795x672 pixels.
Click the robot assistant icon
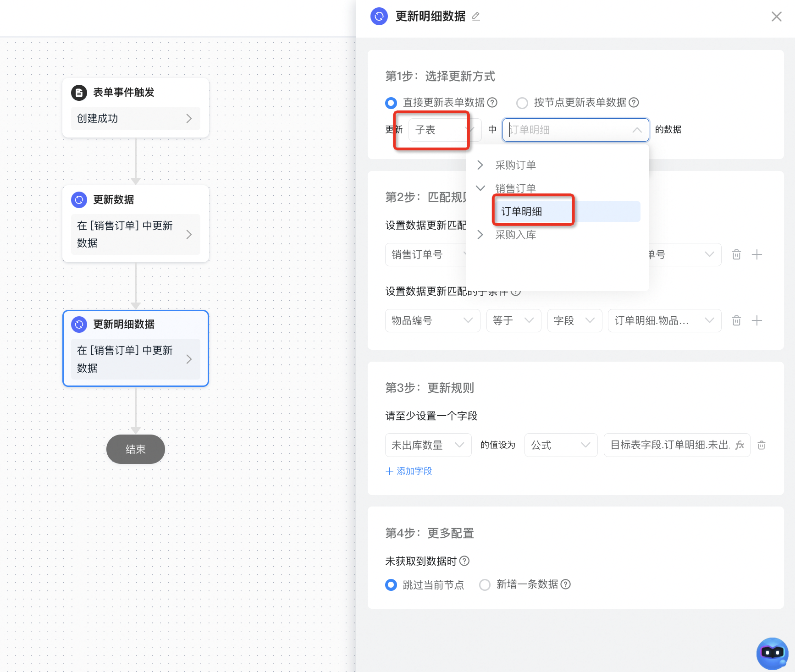[772, 653]
